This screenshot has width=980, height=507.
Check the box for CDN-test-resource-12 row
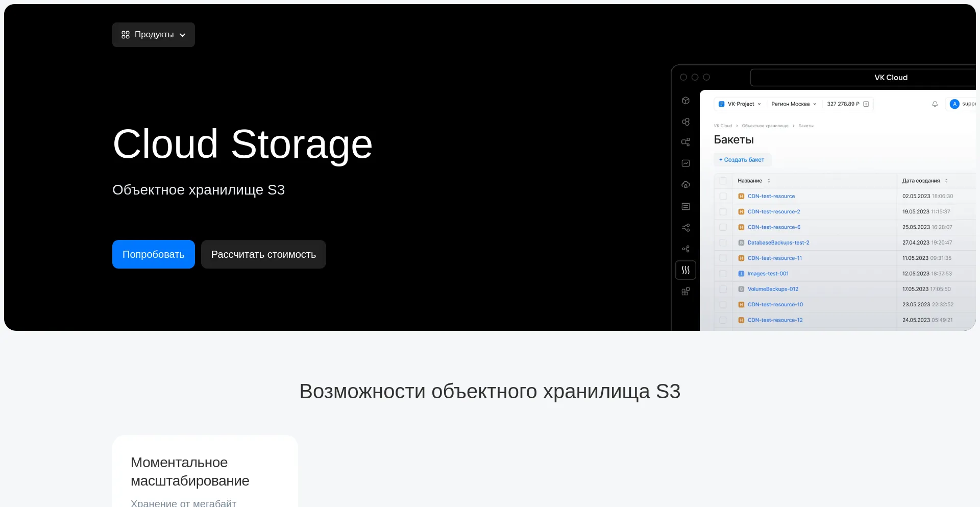[723, 320]
